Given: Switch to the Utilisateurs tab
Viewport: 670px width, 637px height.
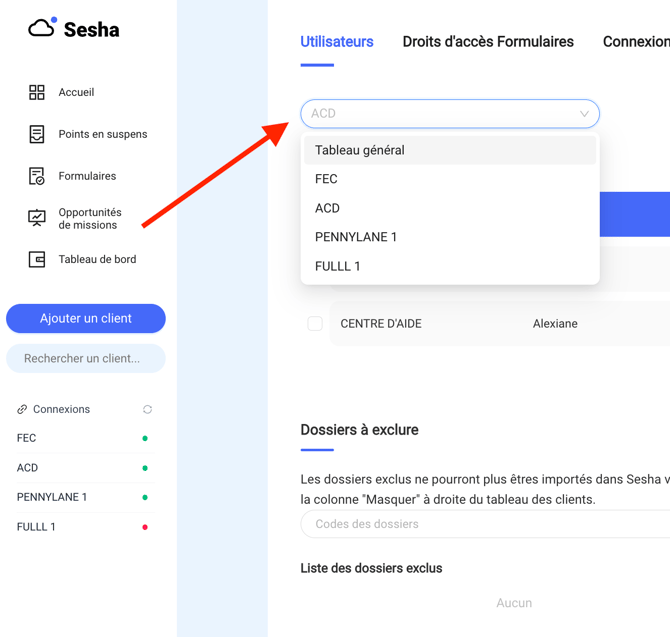Looking at the screenshot, I should point(337,41).
